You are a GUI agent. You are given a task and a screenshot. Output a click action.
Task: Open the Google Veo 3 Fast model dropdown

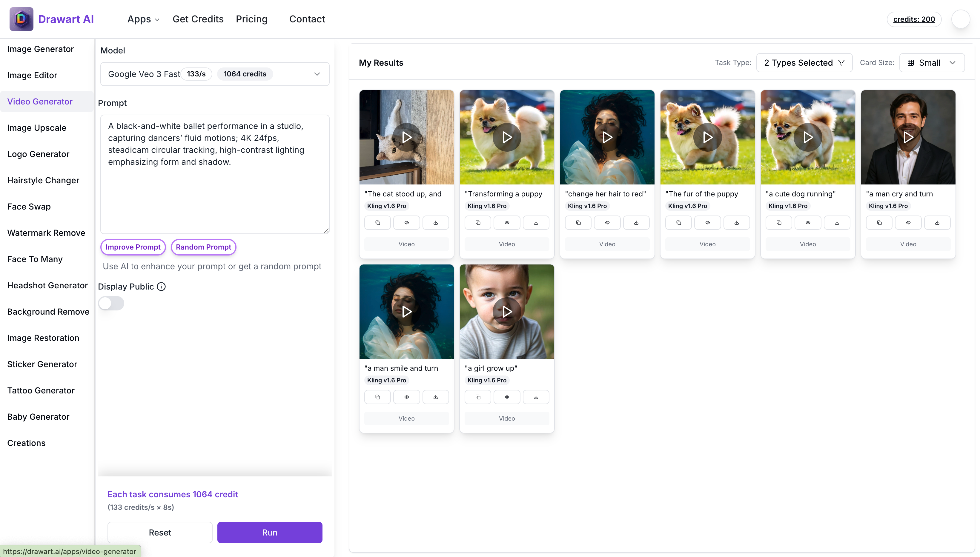point(214,74)
